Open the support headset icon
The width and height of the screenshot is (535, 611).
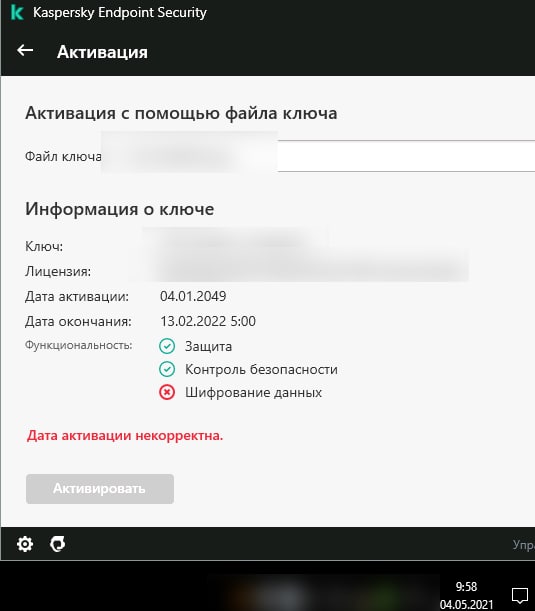[x=58, y=544]
